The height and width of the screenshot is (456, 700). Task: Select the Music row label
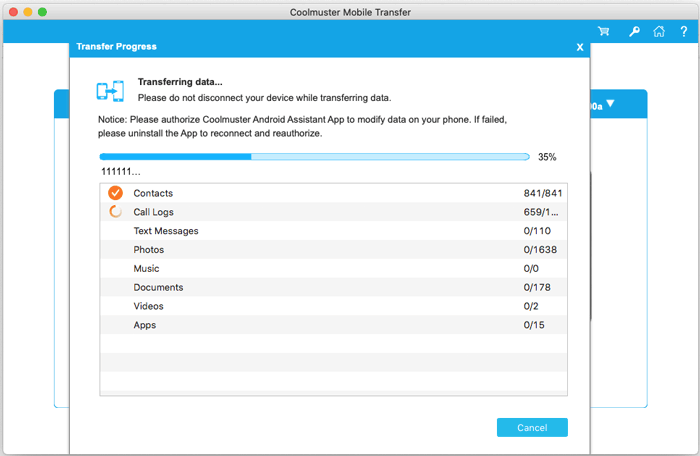146,268
